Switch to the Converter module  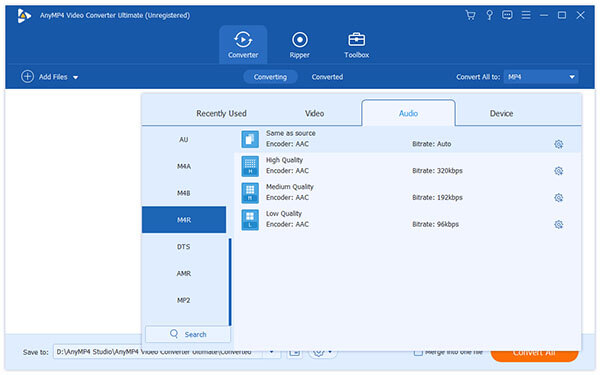click(x=243, y=45)
